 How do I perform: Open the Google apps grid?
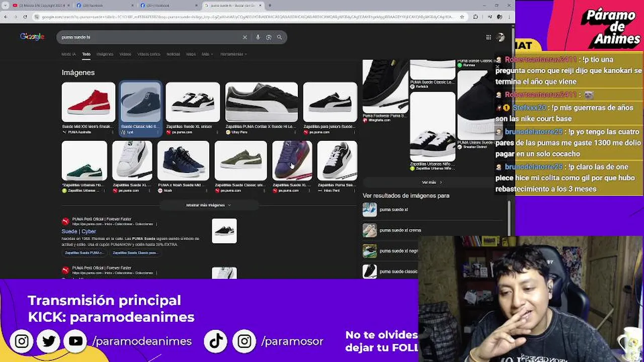(488, 37)
